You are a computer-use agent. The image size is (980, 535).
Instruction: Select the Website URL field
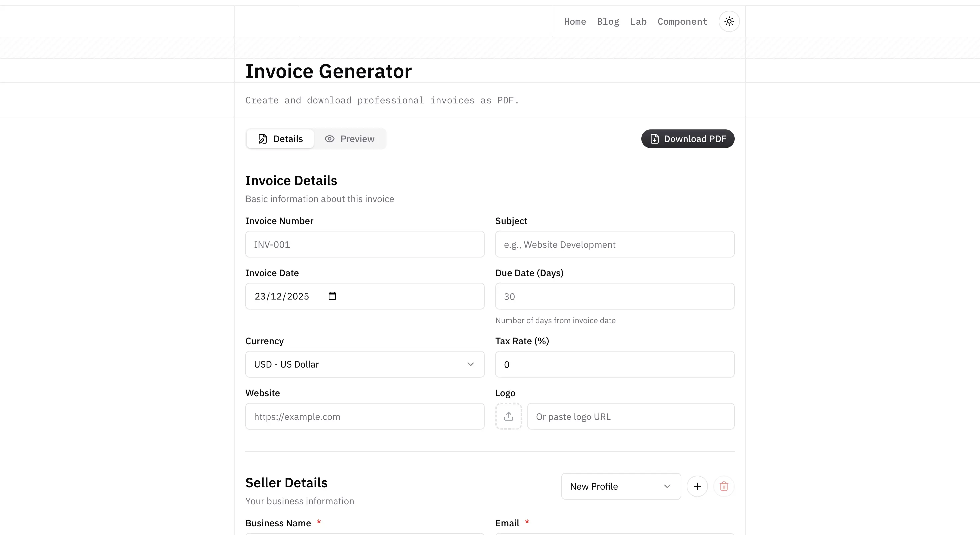(364, 416)
